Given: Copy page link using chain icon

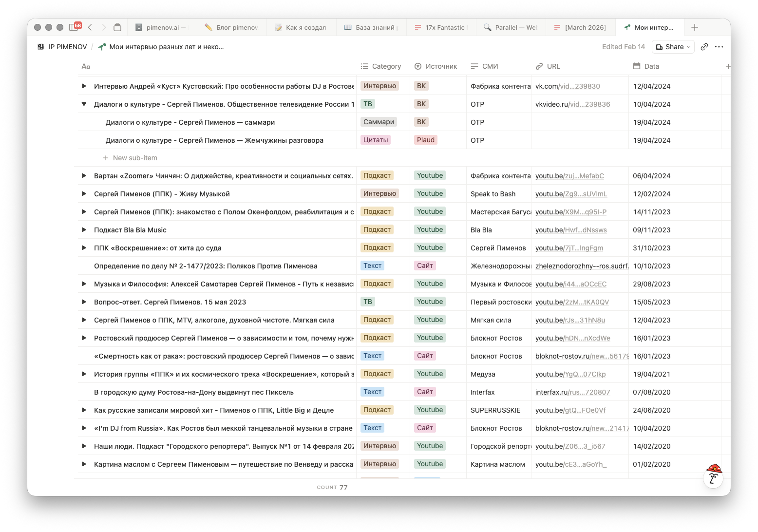Looking at the screenshot, I should coord(704,47).
